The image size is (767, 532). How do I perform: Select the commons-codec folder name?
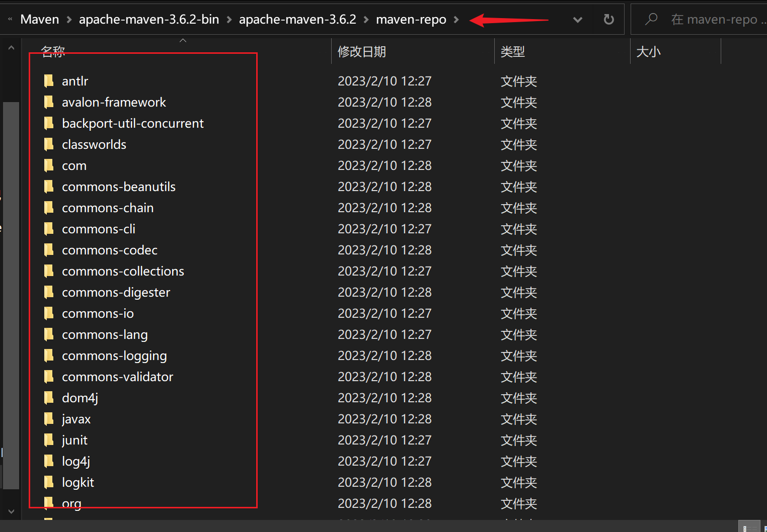pyautogui.click(x=110, y=250)
